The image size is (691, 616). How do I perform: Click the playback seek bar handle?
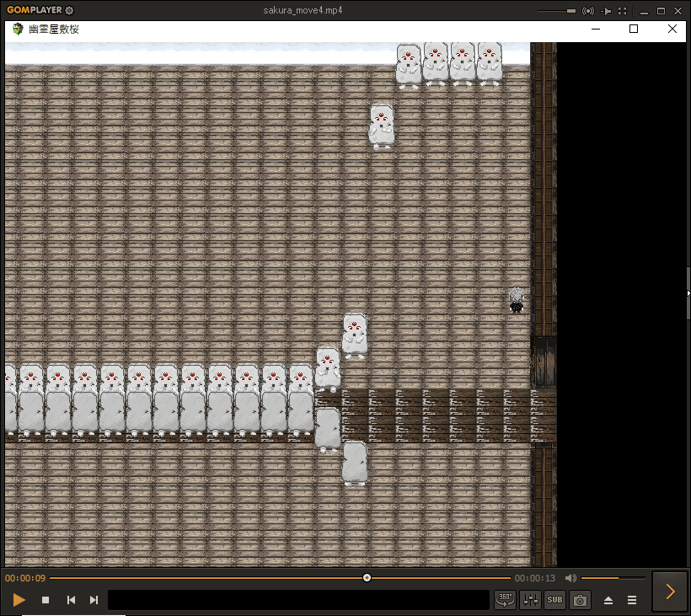[x=367, y=578]
